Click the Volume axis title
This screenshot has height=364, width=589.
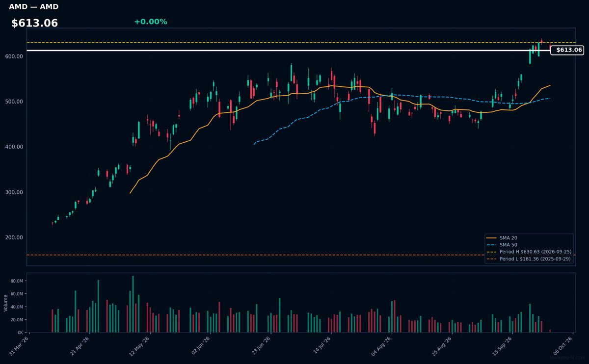coord(5,303)
